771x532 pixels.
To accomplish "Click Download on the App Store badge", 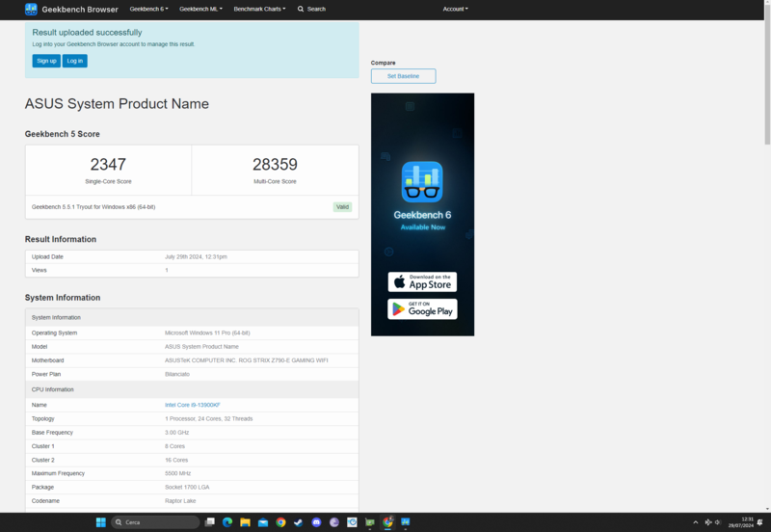I will point(422,281).
